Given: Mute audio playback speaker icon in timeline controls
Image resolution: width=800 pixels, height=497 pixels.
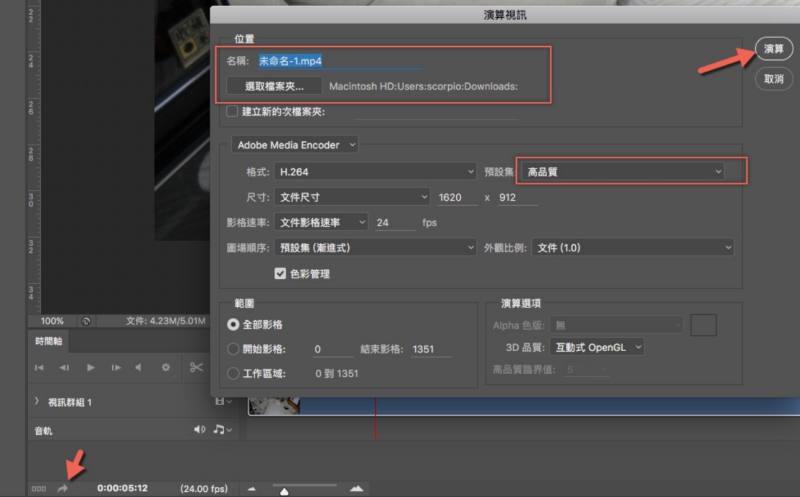Looking at the screenshot, I should click(x=138, y=367).
